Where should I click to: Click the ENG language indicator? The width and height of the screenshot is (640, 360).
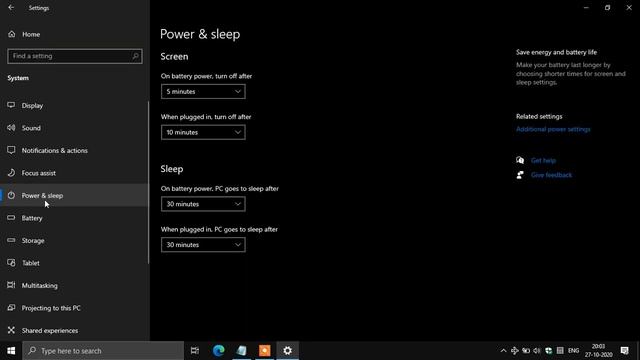(x=573, y=351)
